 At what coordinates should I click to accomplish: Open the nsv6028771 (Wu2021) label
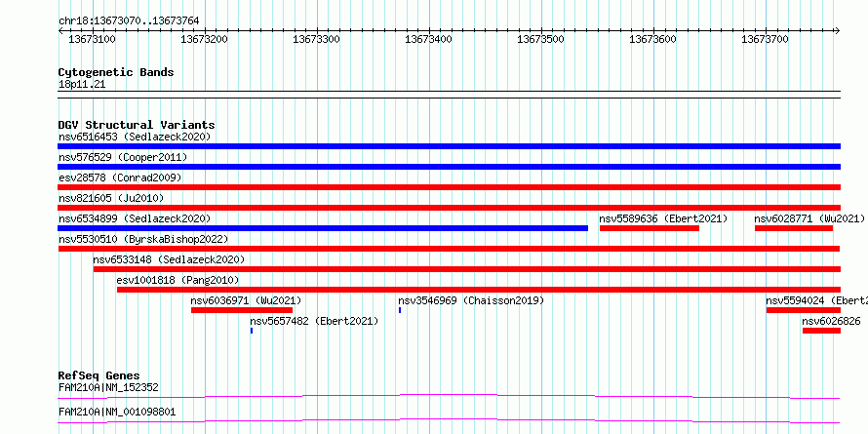[x=809, y=218]
